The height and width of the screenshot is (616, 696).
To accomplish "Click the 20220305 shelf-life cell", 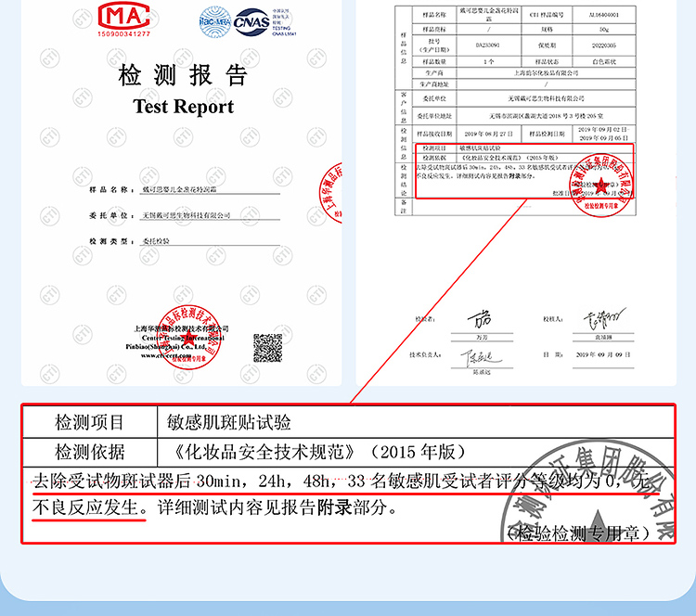I will point(604,45).
